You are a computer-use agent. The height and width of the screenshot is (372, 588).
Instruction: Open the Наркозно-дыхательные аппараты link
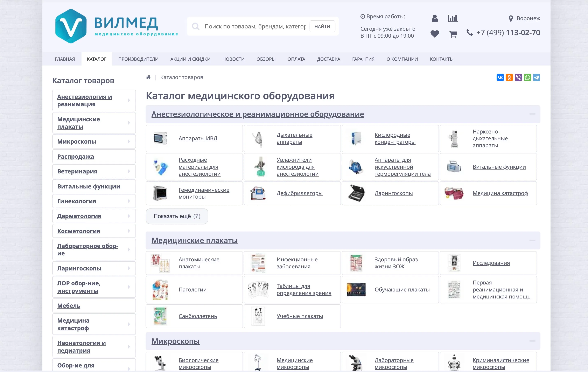tap(490, 138)
